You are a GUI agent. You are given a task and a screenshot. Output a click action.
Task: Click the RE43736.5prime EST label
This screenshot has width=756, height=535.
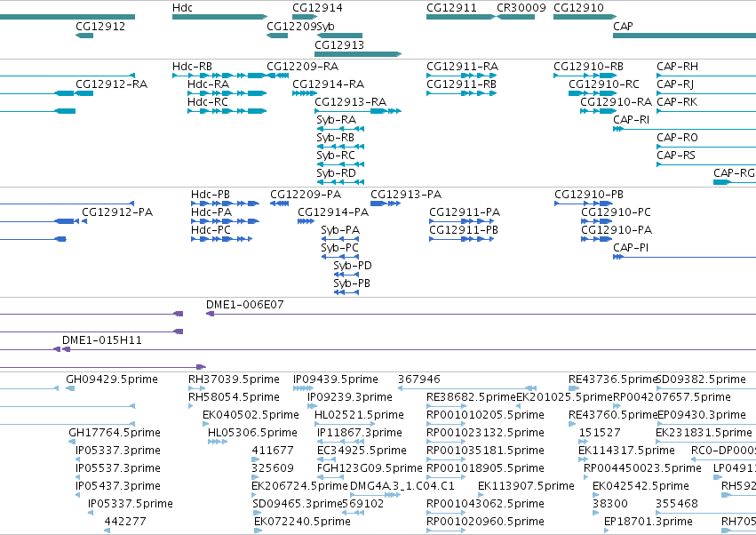click(x=613, y=379)
